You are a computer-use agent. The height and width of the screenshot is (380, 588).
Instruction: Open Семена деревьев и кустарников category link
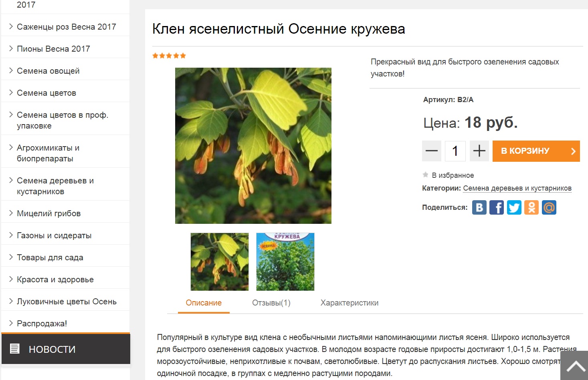point(517,188)
